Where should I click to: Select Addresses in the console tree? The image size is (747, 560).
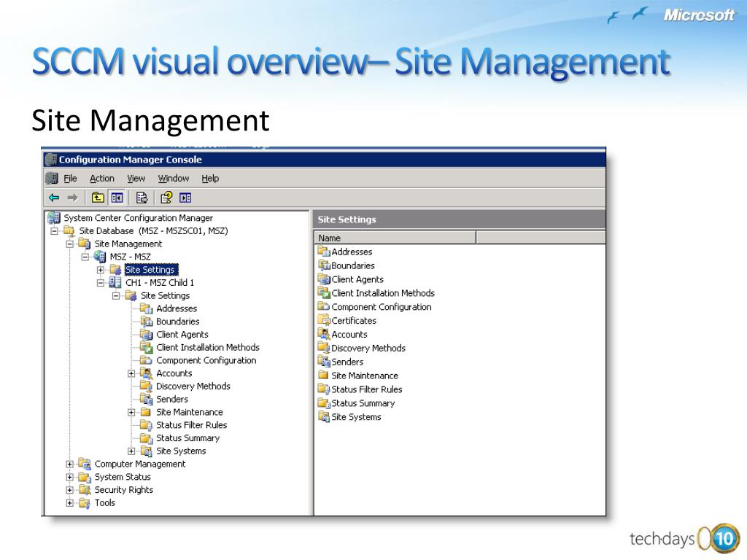click(177, 308)
